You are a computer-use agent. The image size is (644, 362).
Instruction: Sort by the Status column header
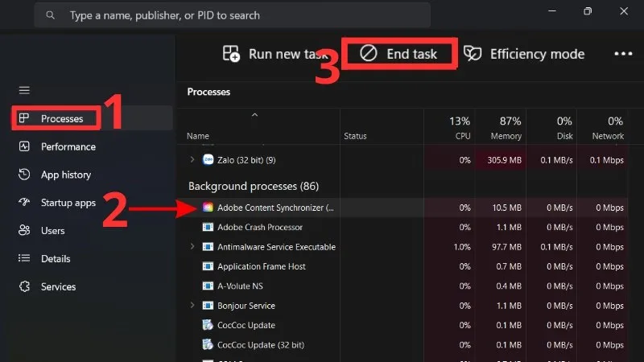(355, 136)
